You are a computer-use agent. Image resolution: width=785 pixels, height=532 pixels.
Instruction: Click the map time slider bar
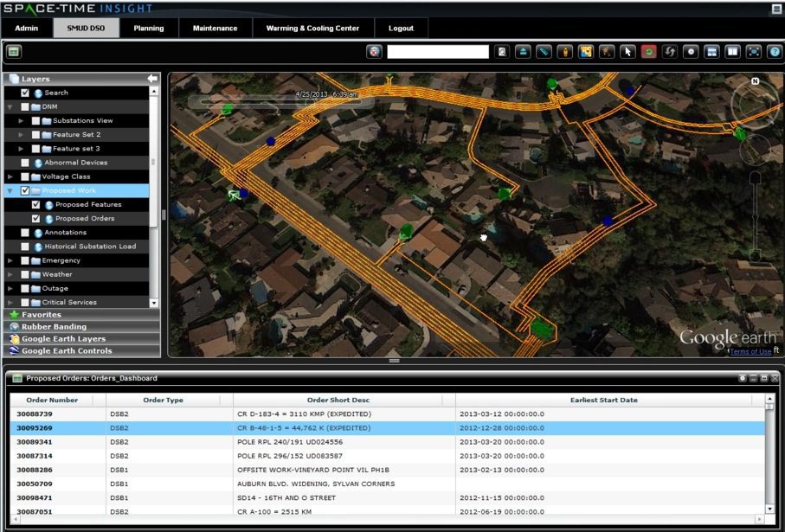pos(281,101)
